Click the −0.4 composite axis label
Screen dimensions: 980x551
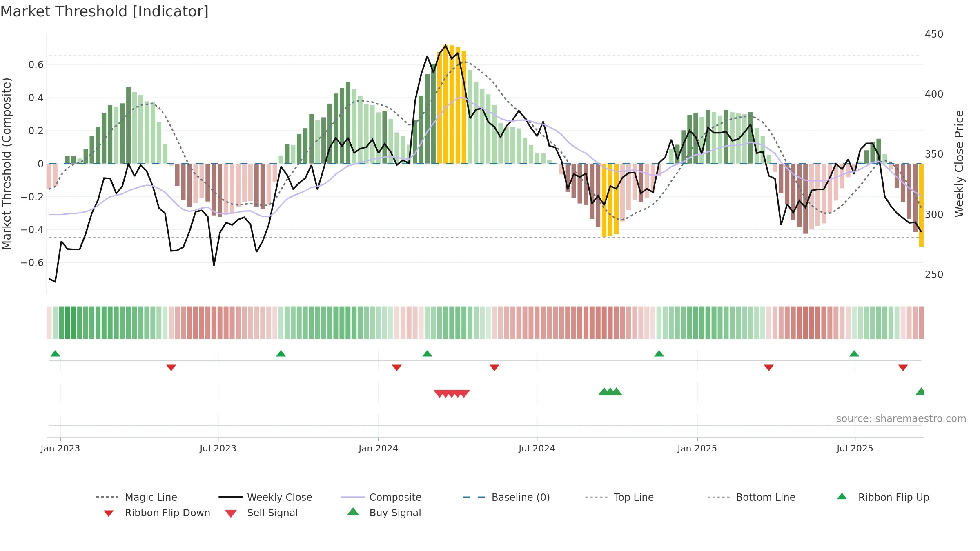[x=32, y=230]
